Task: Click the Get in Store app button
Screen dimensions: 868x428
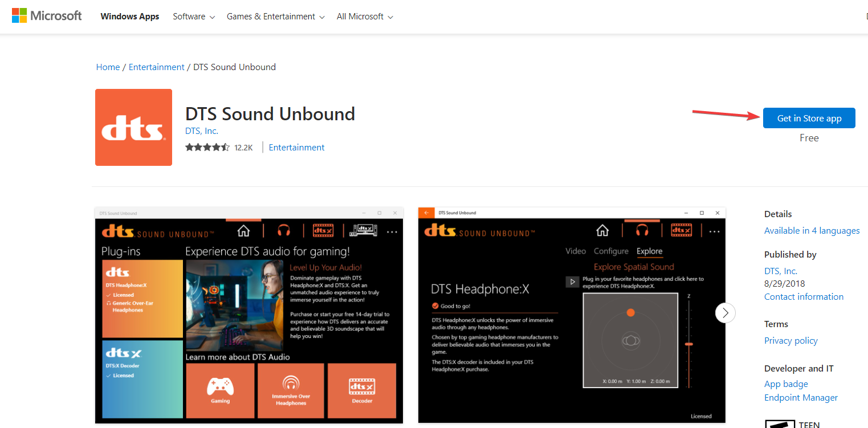Action: coord(809,118)
